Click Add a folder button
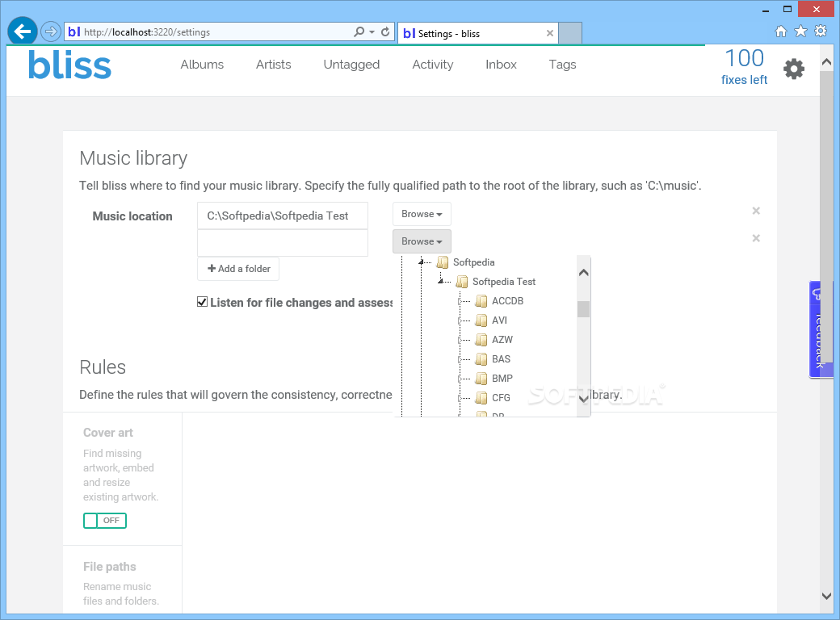840x620 pixels. pos(238,269)
